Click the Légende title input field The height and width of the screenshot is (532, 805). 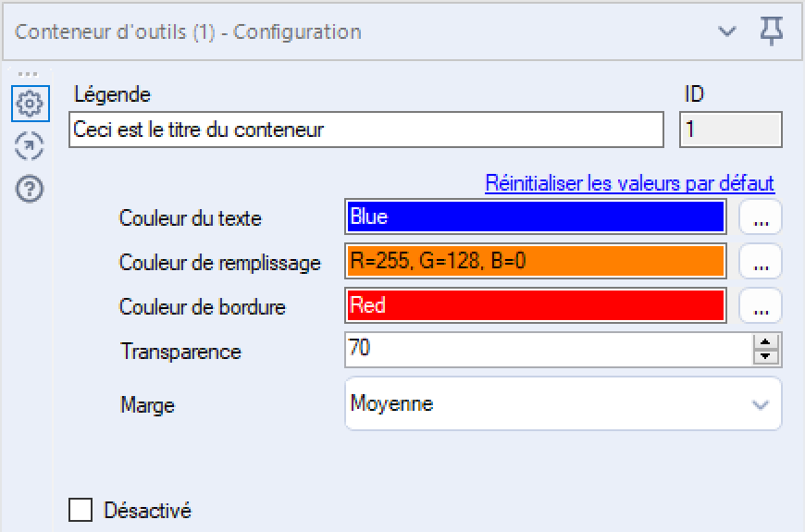[x=366, y=130]
